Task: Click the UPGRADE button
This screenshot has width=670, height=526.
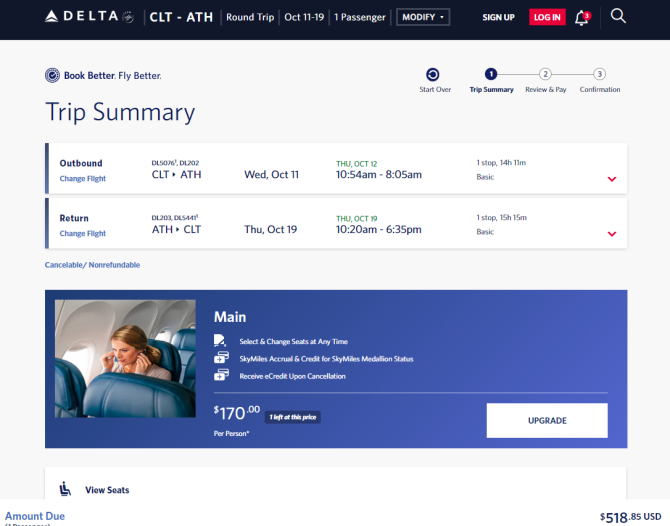Action: point(547,420)
